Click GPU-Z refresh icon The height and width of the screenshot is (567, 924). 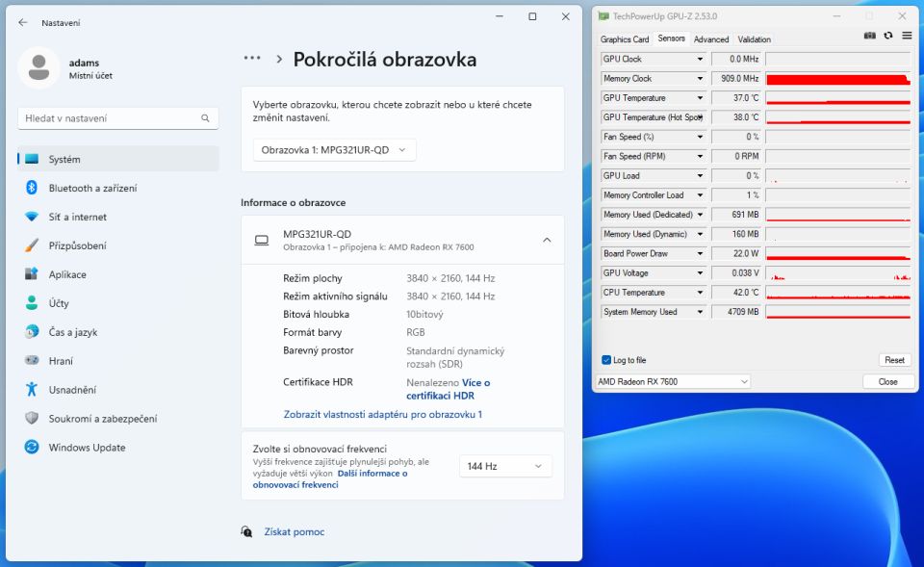888,36
